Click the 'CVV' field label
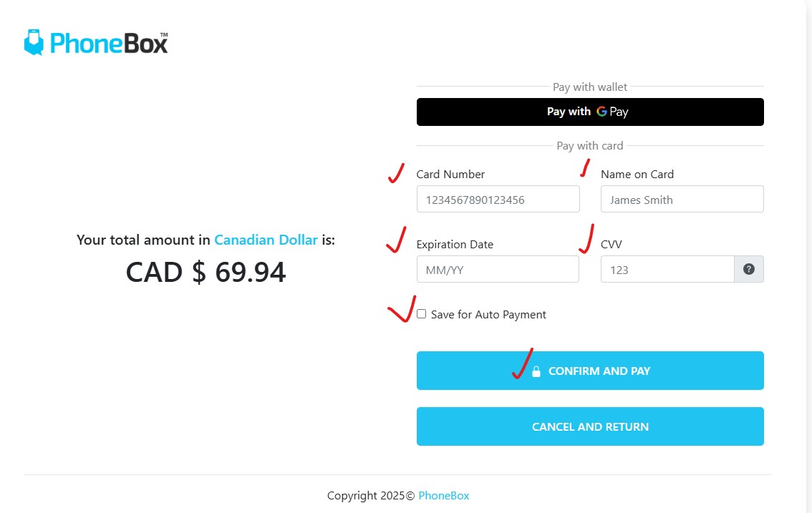This screenshot has width=812, height=513. tap(612, 245)
